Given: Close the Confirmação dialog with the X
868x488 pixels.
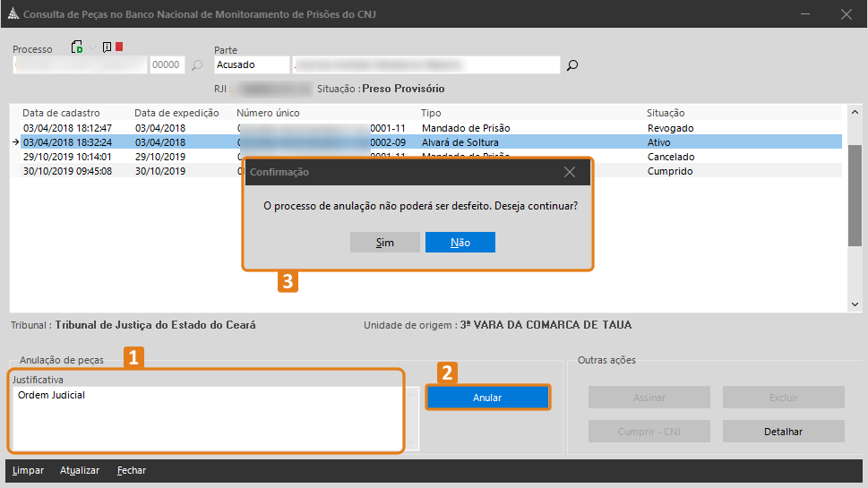Looking at the screenshot, I should (570, 172).
